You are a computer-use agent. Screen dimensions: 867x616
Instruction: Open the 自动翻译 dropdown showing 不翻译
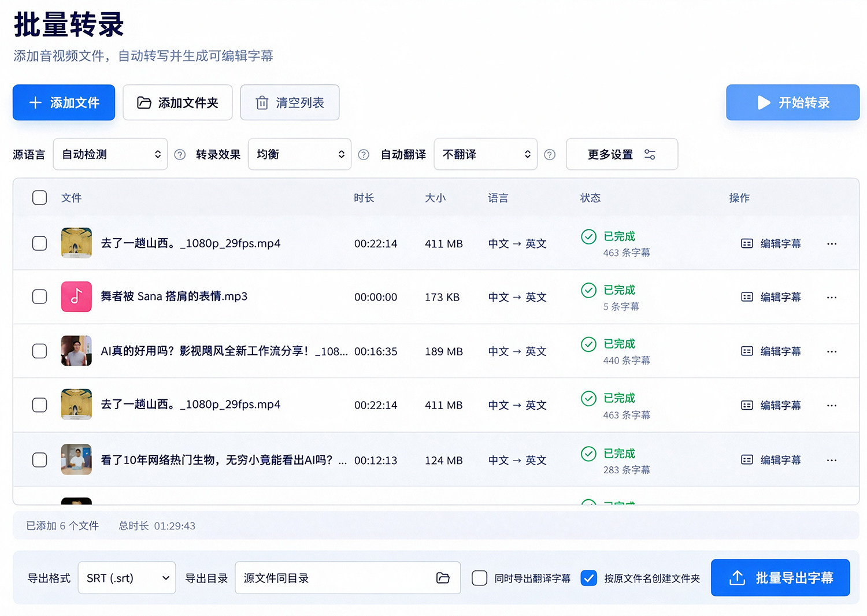tap(486, 154)
